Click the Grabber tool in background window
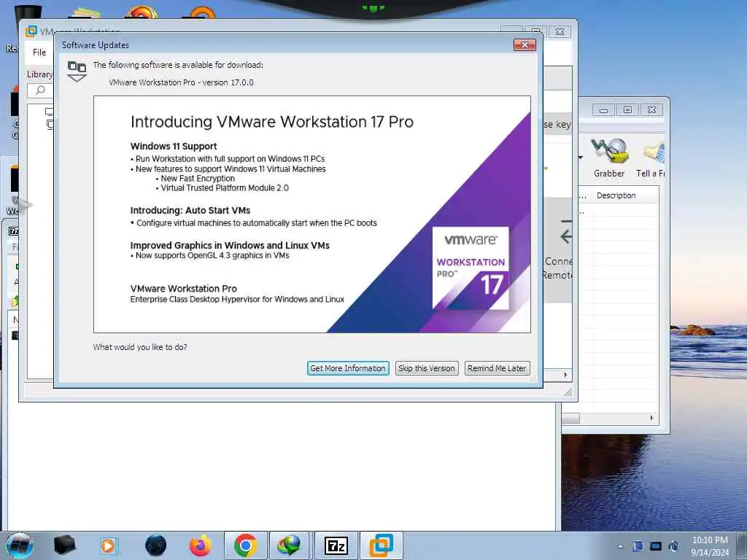The width and height of the screenshot is (747, 560). pyautogui.click(x=609, y=158)
